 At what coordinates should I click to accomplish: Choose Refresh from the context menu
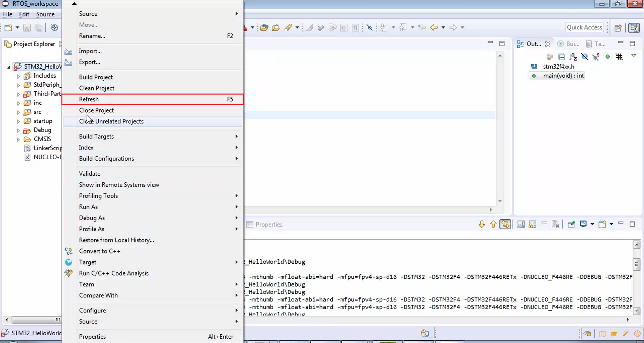[153, 99]
